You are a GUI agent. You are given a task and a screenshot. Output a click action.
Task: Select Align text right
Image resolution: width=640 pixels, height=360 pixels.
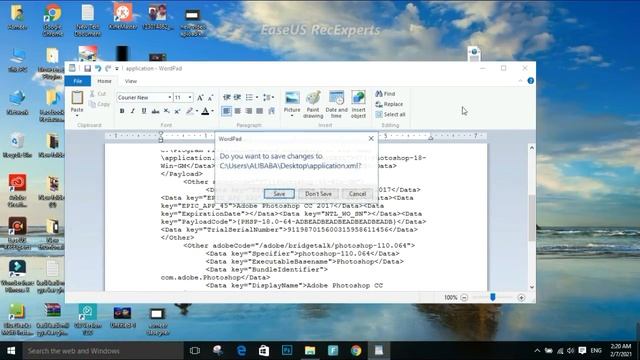pyautogui.click(x=249, y=111)
